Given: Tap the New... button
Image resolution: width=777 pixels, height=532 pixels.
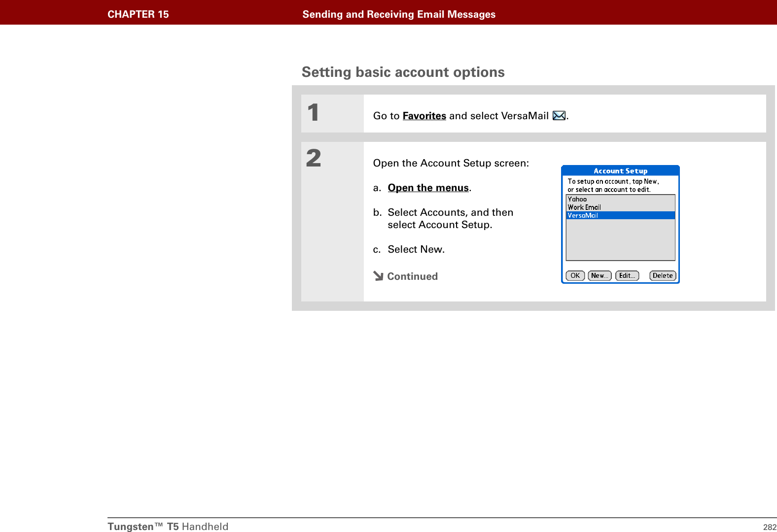Looking at the screenshot, I should [x=600, y=276].
